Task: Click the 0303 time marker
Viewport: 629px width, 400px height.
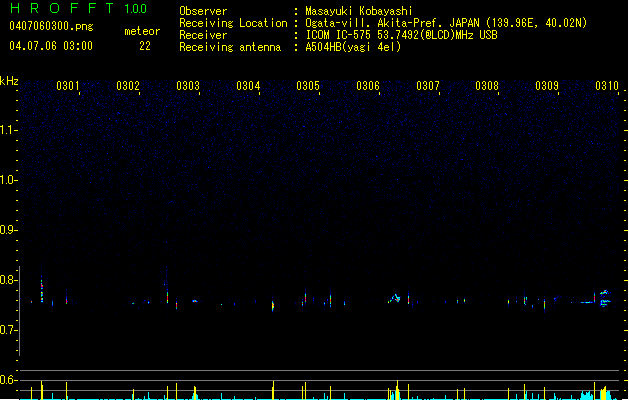Action: pyautogui.click(x=188, y=86)
